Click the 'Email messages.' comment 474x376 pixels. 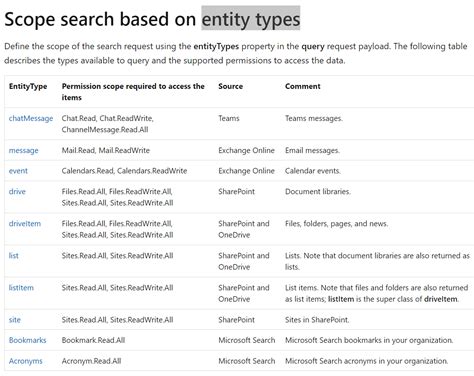tap(312, 150)
